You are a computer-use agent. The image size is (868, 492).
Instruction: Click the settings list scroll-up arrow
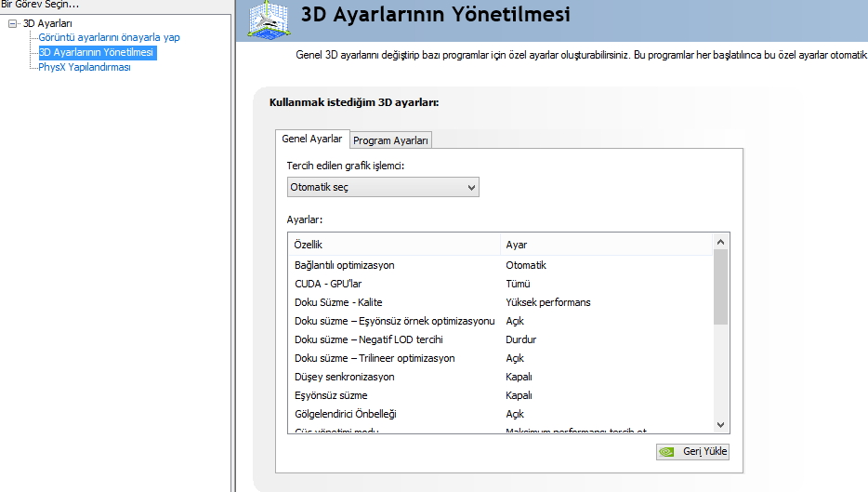(x=720, y=242)
